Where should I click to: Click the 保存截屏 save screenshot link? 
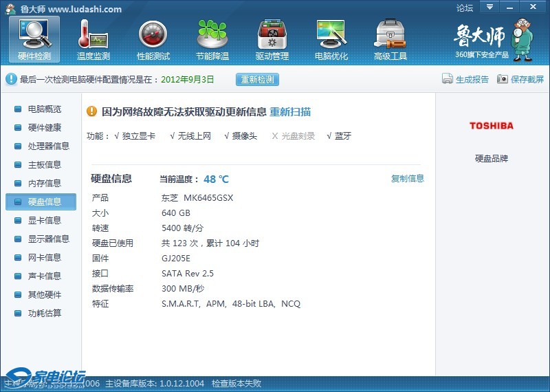coord(527,79)
